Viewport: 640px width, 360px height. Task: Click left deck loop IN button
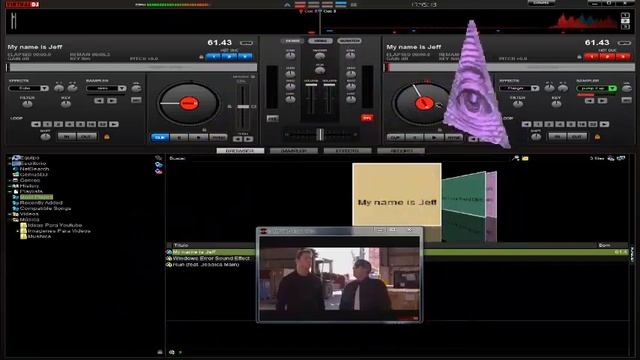tap(67, 137)
